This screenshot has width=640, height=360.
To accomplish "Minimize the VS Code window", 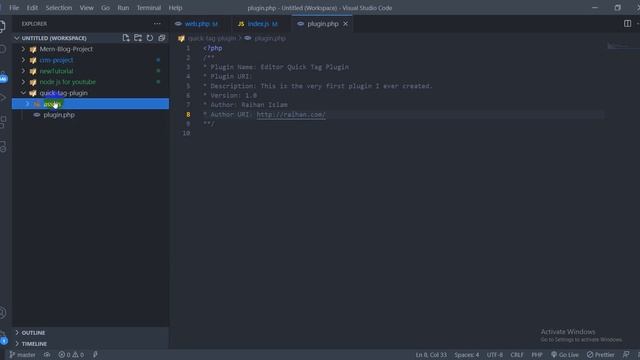I will click(595, 8).
